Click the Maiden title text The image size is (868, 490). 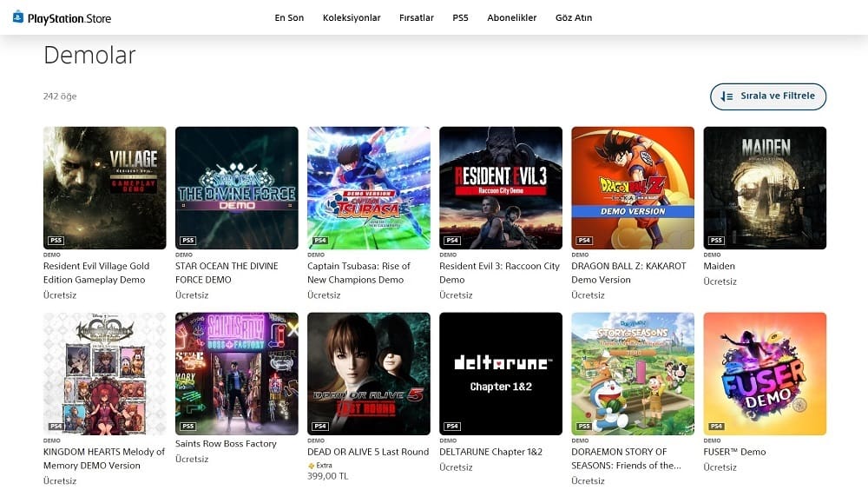tap(719, 266)
